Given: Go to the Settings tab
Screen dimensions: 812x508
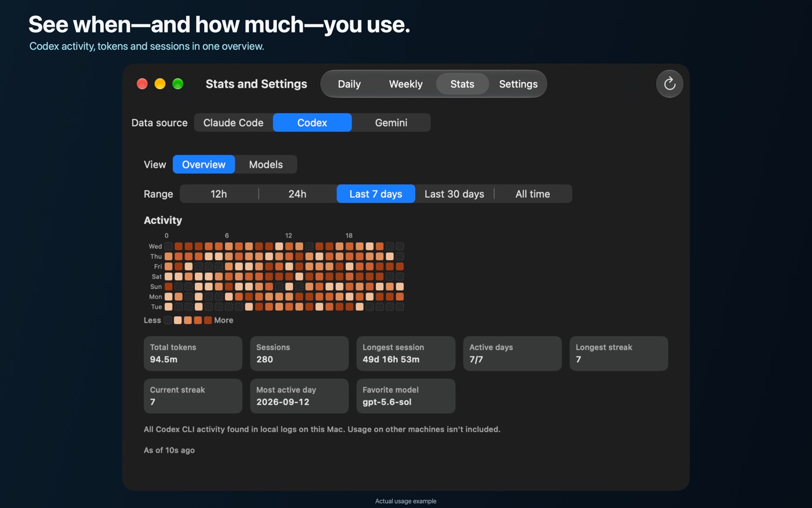Looking at the screenshot, I should point(518,84).
